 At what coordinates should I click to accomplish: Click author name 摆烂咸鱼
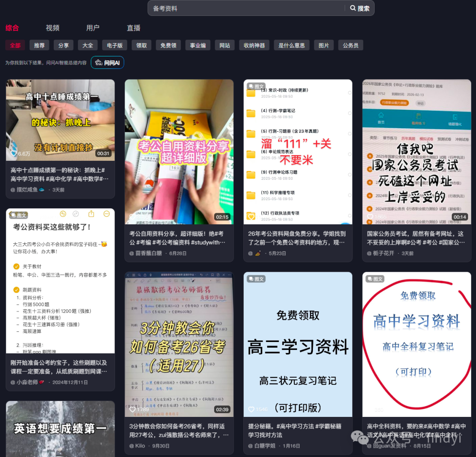tap(27, 189)
